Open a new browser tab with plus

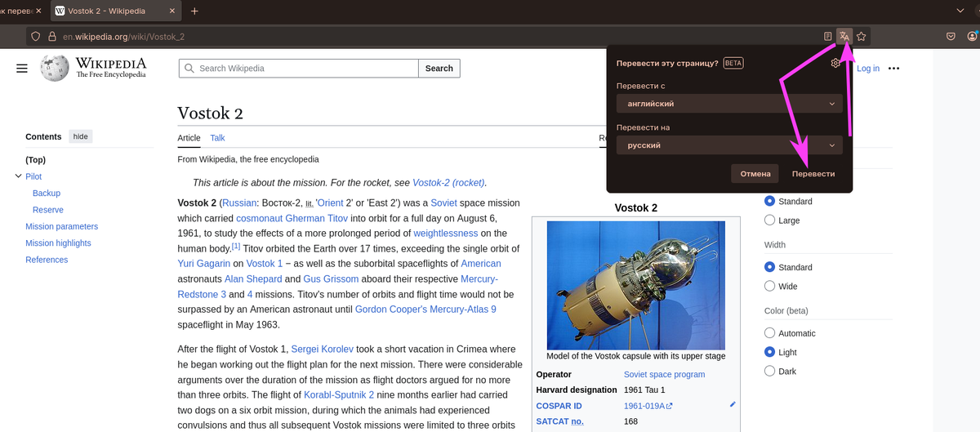pos(194,11)
